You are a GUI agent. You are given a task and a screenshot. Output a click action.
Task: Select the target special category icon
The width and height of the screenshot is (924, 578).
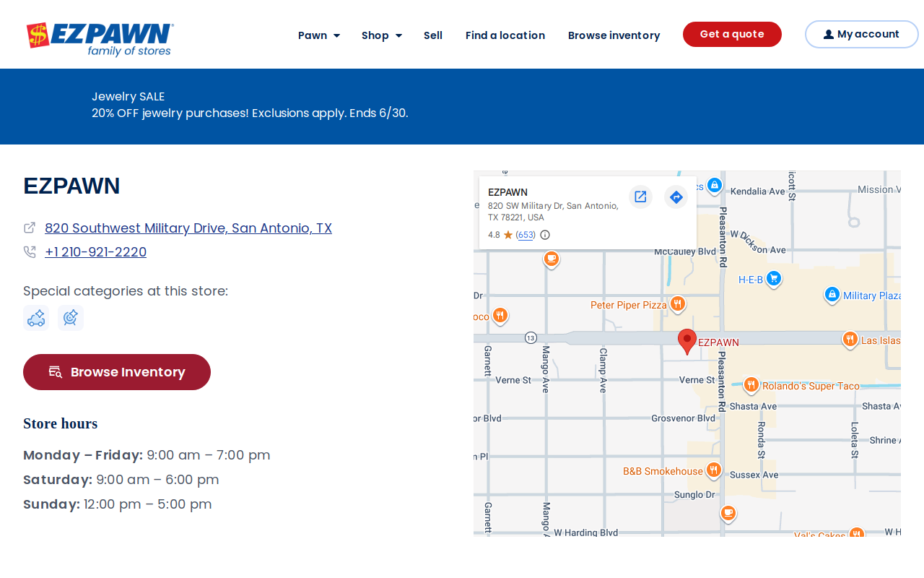click(71, 318)
